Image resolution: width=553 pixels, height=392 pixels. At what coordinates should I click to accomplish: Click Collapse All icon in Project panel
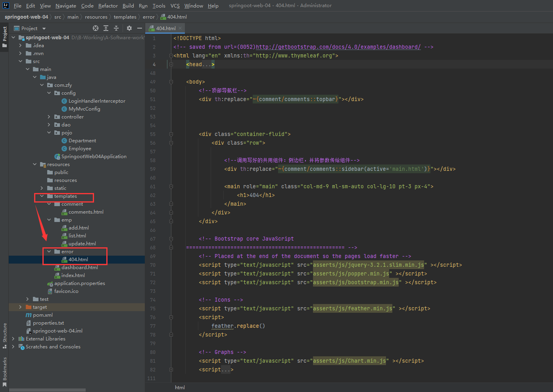point(116,28)
